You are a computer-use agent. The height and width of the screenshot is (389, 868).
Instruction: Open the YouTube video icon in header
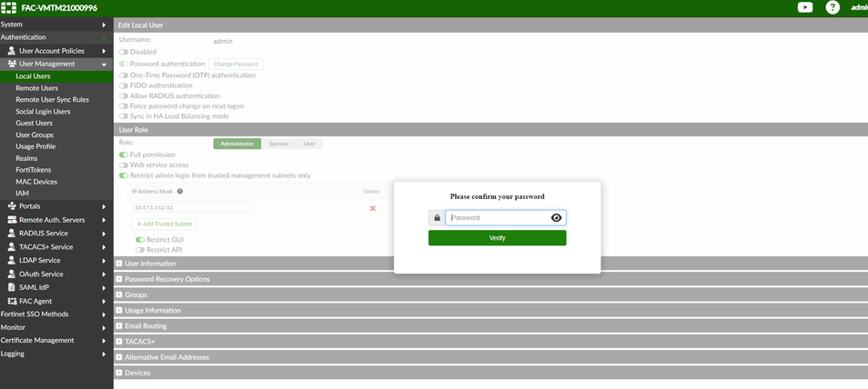click(x=805, y=7)
